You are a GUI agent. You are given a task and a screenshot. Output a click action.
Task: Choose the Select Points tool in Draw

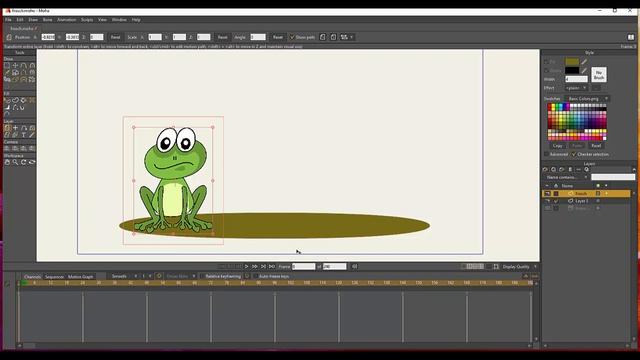pos(7,65)
